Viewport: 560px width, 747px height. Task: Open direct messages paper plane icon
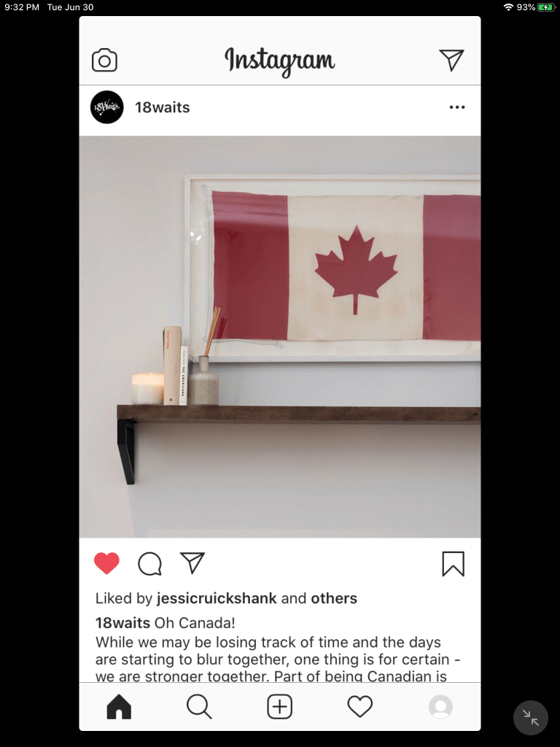coord(451,60)
